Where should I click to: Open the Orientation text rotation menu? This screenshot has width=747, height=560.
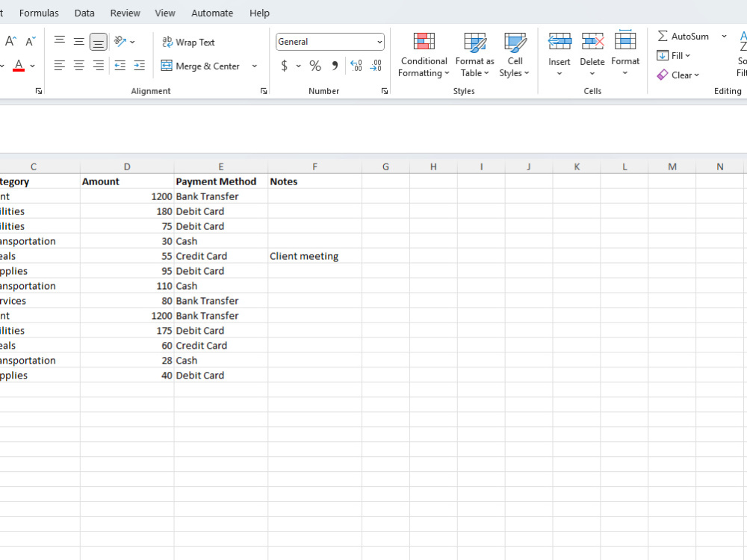pos(124,41)
